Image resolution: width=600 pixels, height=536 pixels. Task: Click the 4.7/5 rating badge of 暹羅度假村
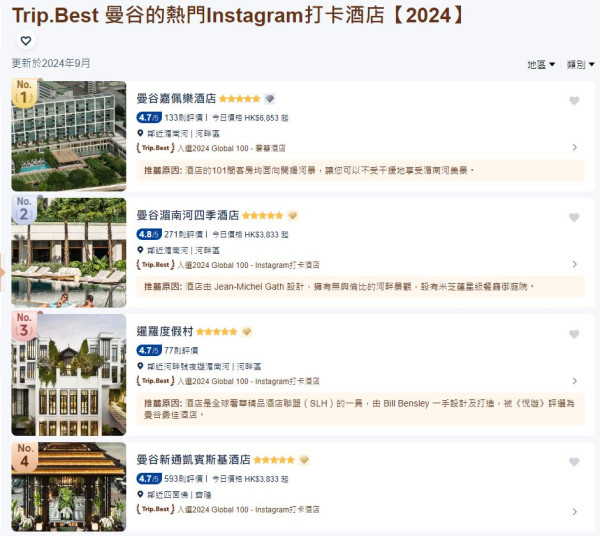click(149, 350)
